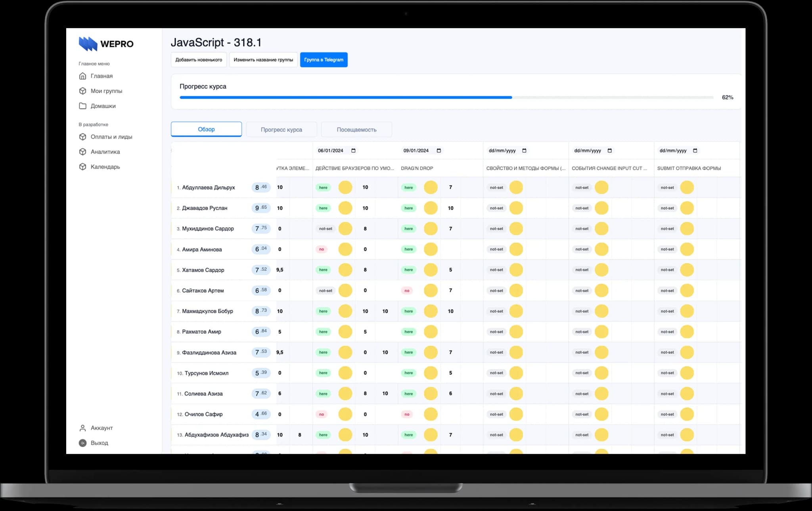Open calendar picker for date 06/01/2024
This screenshot has width=812, height=511.
tap(353, 151)
